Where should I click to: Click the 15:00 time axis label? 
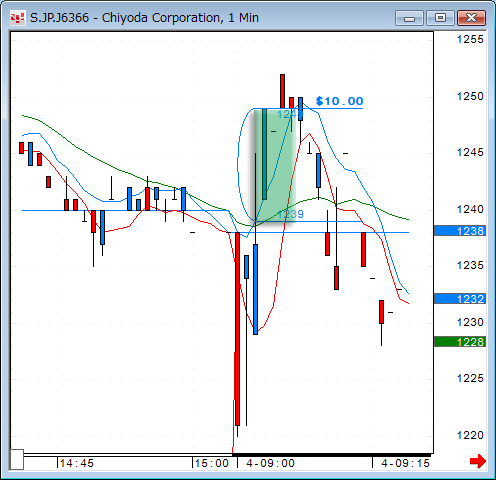[x=212, y=463]
